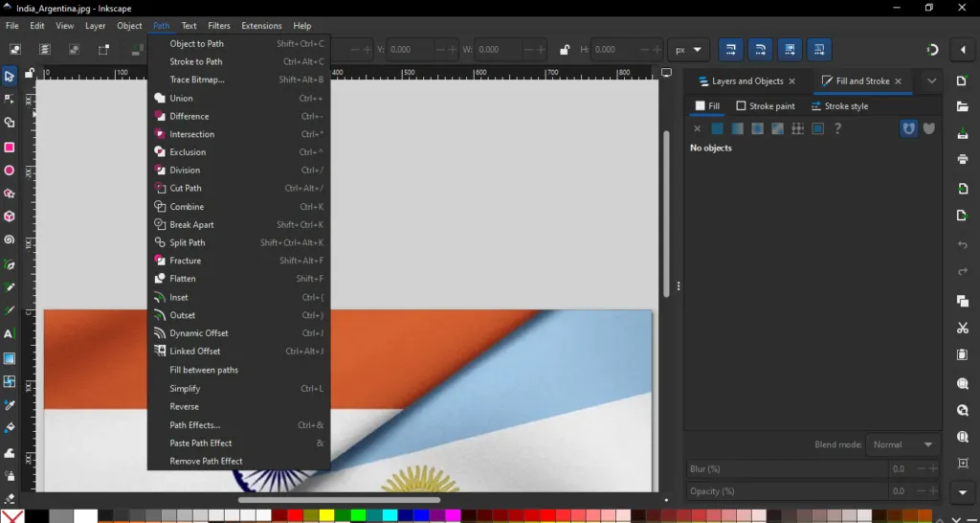This screenshot has width=980, height=523.
Task: Click the Zoom selection icon
Action: [963, 383]
